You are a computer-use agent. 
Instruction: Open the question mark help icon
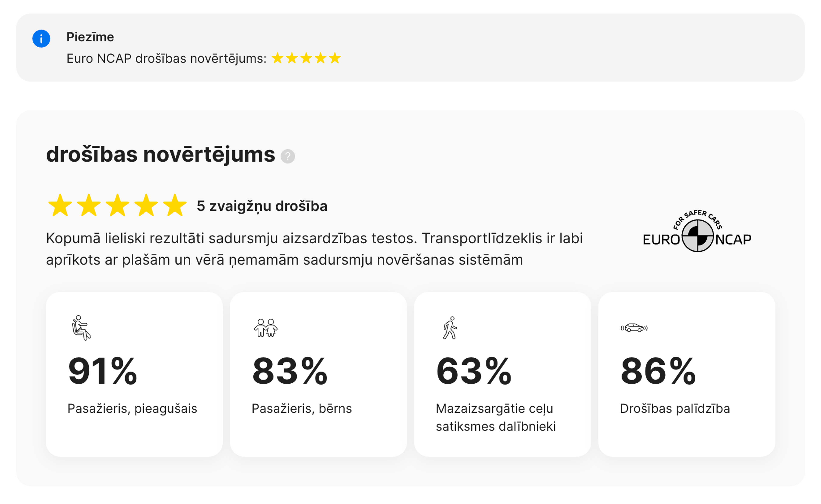[x=288, y=156]
